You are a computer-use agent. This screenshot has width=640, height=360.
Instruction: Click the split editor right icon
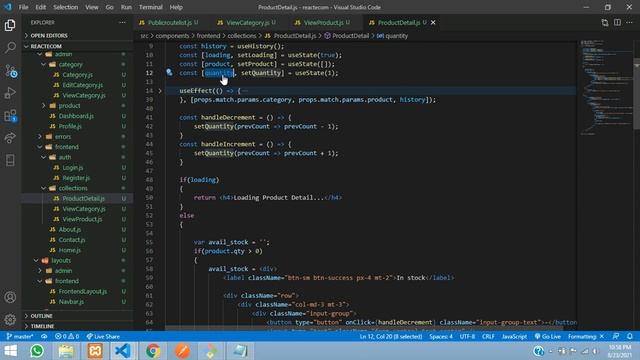pyautogui.click(x=617, y=22)
